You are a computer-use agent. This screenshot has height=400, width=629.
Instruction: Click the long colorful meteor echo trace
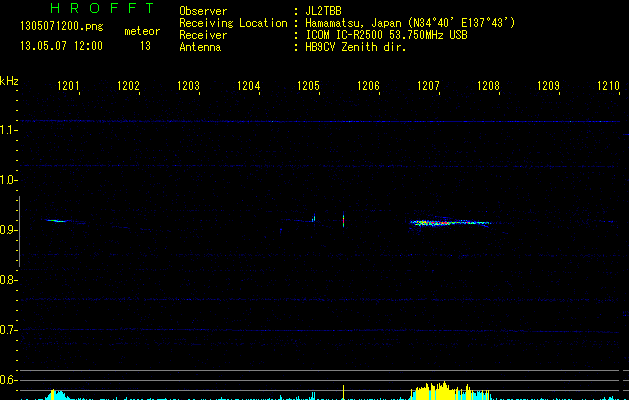coord(448,223)
